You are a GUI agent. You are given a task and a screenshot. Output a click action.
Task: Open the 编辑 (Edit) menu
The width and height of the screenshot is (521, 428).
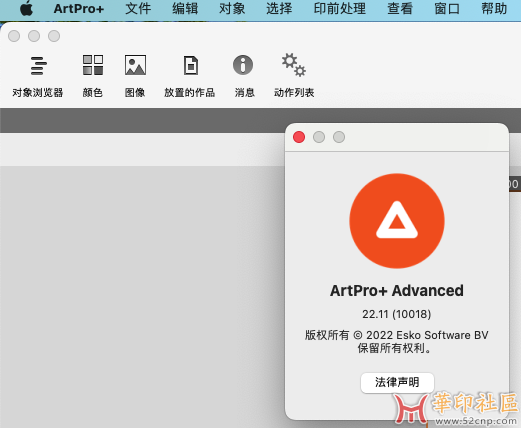(185, 9)
